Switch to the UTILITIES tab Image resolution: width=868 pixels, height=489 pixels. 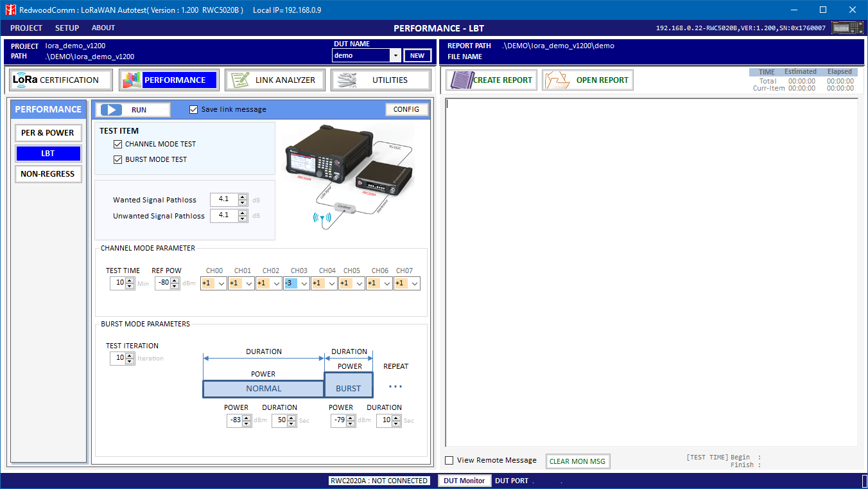[x=381, y=80]
